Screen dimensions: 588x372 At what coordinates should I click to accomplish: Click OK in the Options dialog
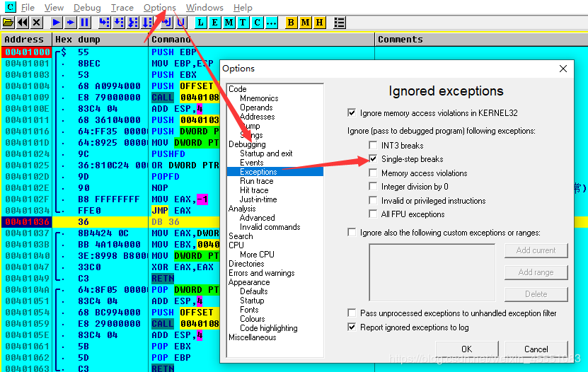pos(467,349)
